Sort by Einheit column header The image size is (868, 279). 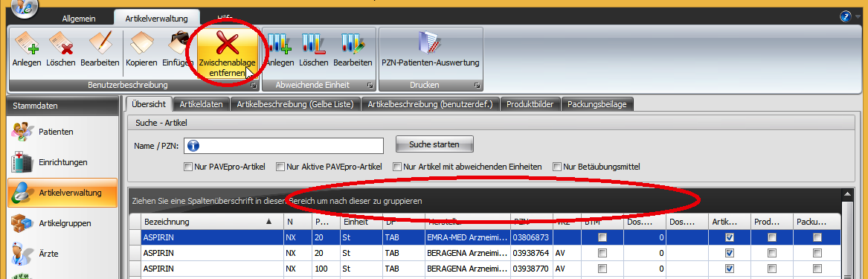point(361,222)
